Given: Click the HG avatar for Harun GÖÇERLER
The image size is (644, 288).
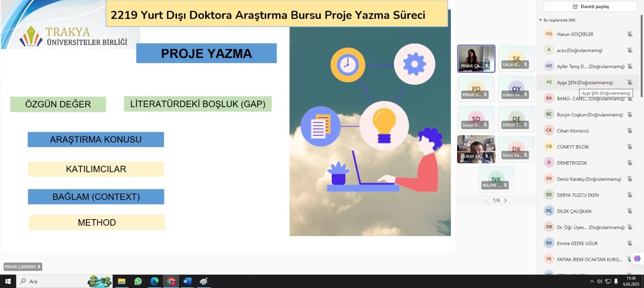Looking at the screenshot, I should click(x=549, y=34).
